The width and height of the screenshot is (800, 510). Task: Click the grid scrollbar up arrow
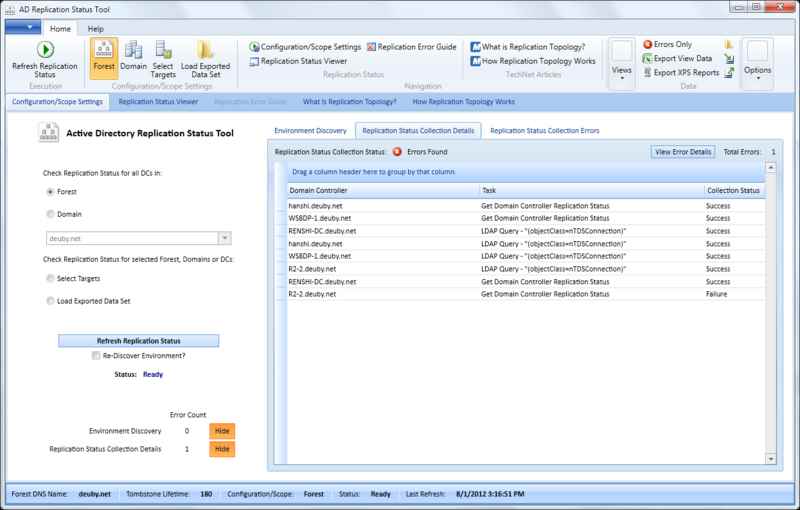coord(770,168)
